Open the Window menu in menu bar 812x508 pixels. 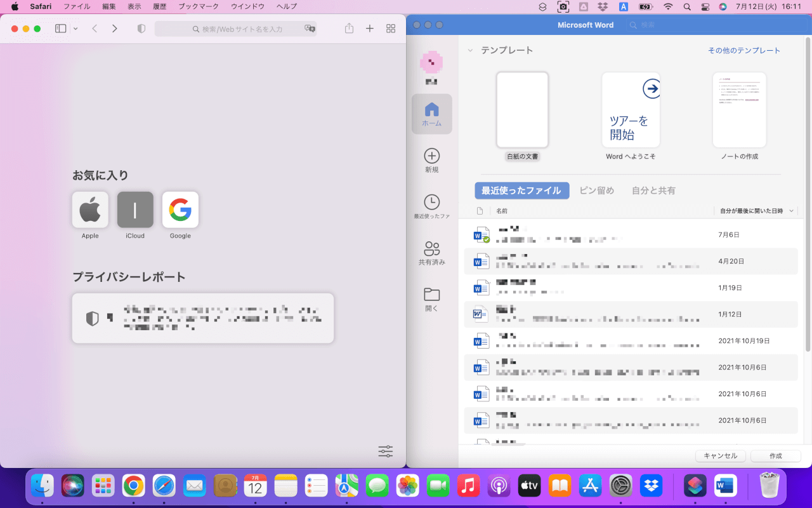pos(247,6)
